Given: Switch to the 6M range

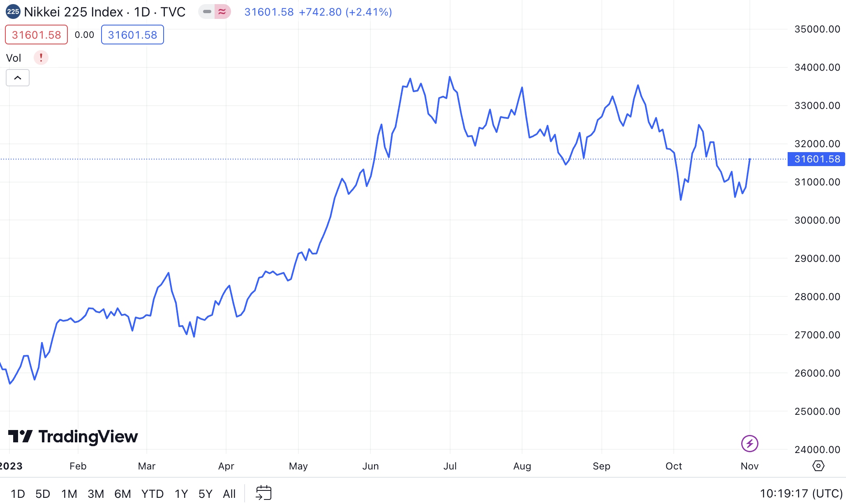Looking at the screenshot, I should (123, 493).
